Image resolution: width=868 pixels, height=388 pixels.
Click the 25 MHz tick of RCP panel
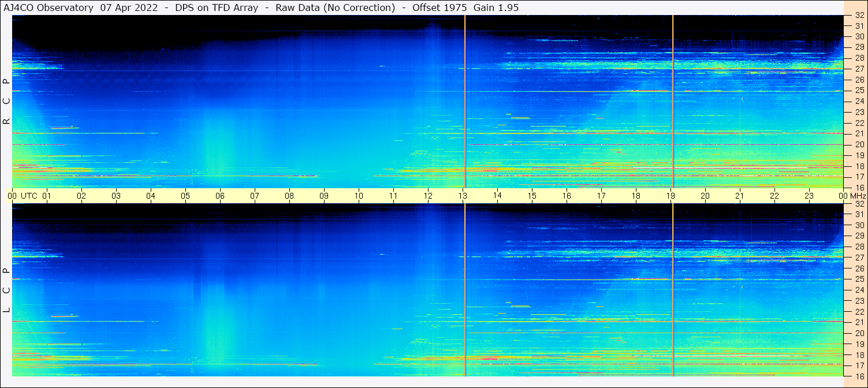(859, 91)
